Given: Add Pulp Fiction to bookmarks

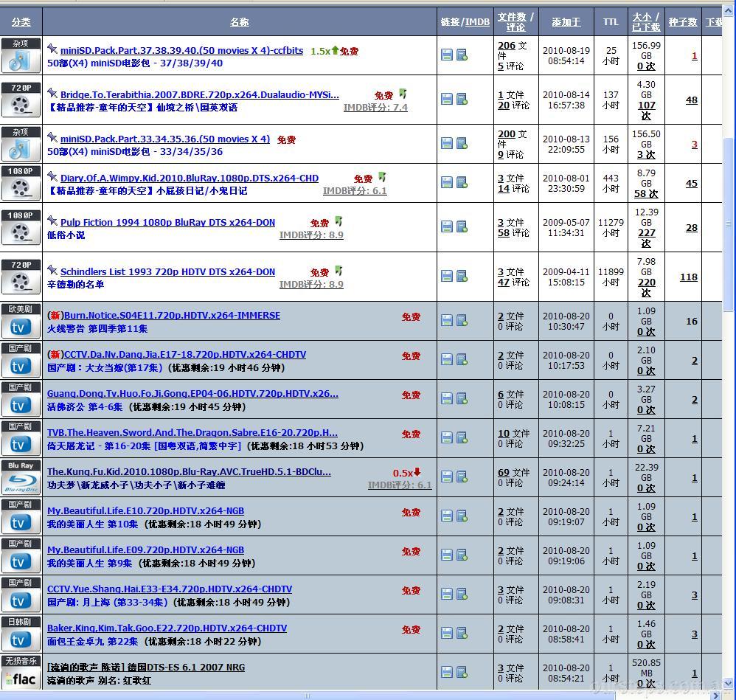Looking at the screenshot, I should click(x=462, y=226).
